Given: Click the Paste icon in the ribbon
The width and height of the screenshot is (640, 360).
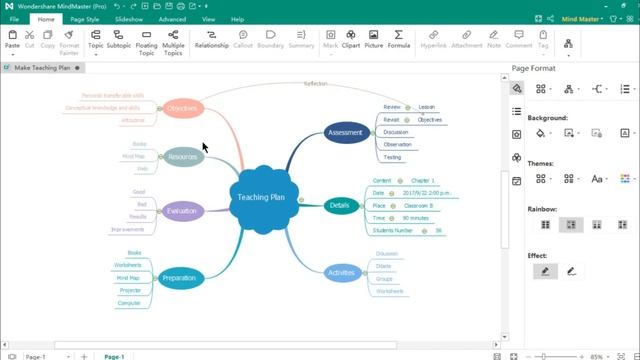Looking at the screenshot, I should click(12, 35).
